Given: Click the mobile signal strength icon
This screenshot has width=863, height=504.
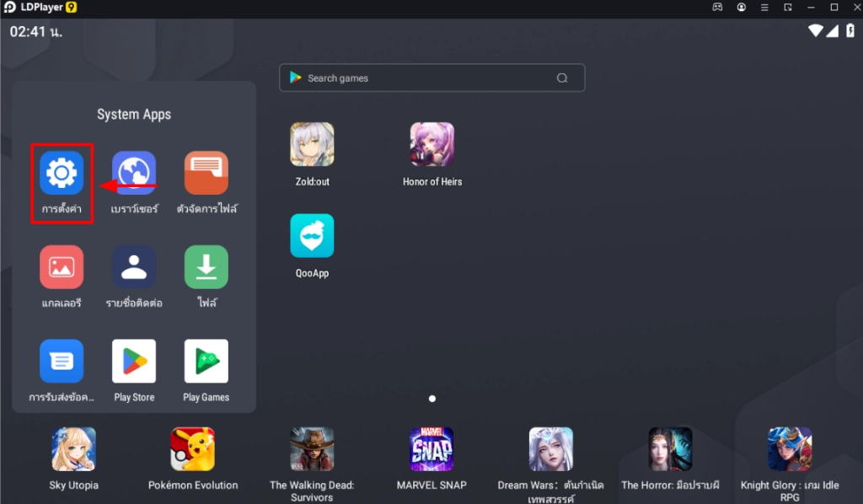Looking at the screenshot, I should pos(833,31).
